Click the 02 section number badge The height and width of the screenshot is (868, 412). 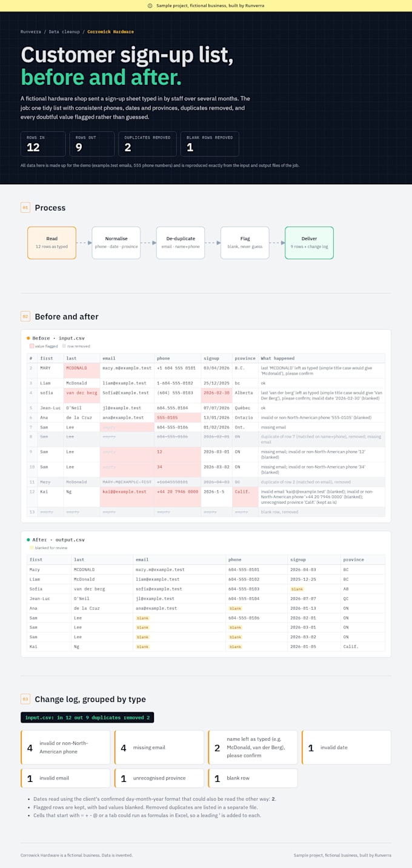click(25, 316)
